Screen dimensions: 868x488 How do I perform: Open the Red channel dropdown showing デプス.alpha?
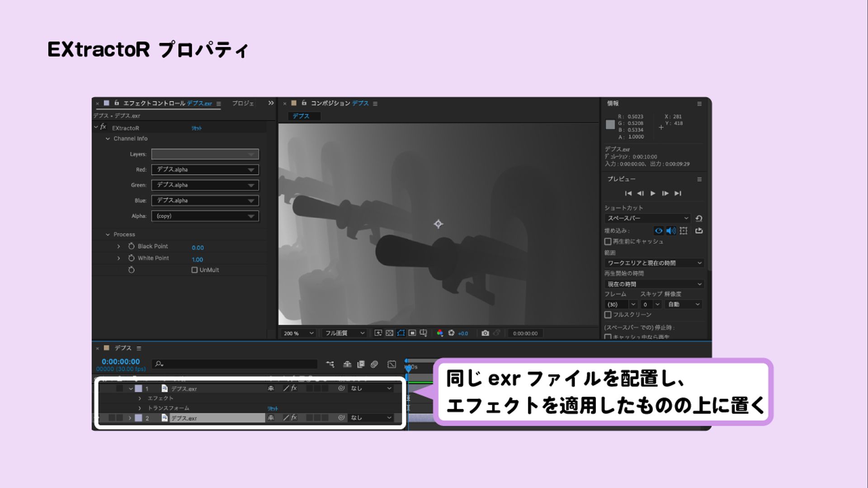tap(205, 169)
